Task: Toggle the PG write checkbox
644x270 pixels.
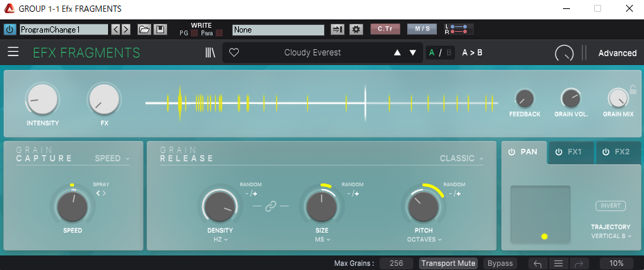Action: coord(194,33)
